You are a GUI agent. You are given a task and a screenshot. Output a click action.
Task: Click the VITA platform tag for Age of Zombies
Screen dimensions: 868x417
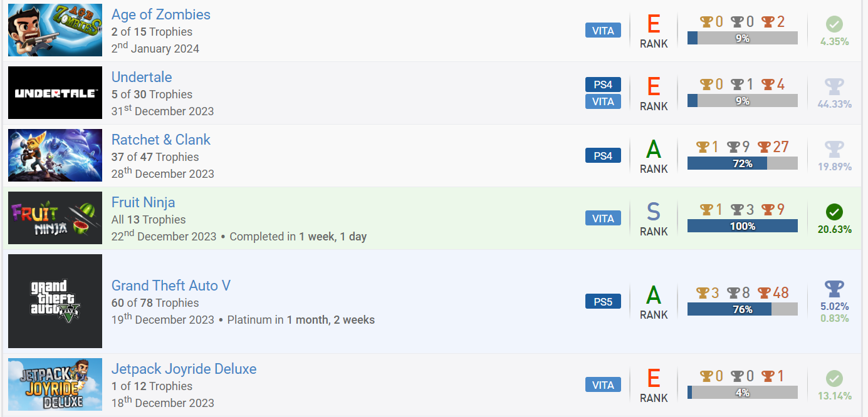coord(603,30)
